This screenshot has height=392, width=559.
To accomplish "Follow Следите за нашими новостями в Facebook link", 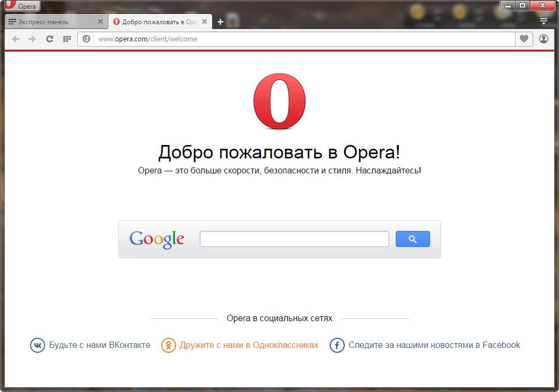I will click(x=434, y=345).
